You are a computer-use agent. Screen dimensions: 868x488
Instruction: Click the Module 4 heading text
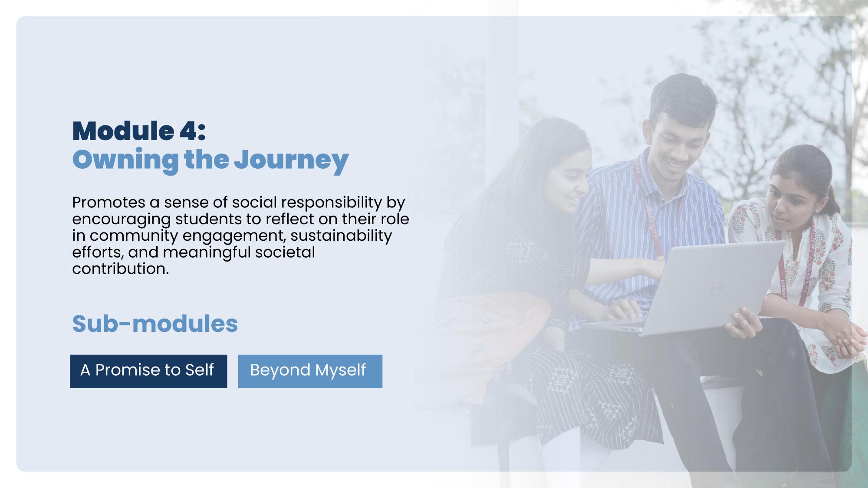click(x=139, y=131)
